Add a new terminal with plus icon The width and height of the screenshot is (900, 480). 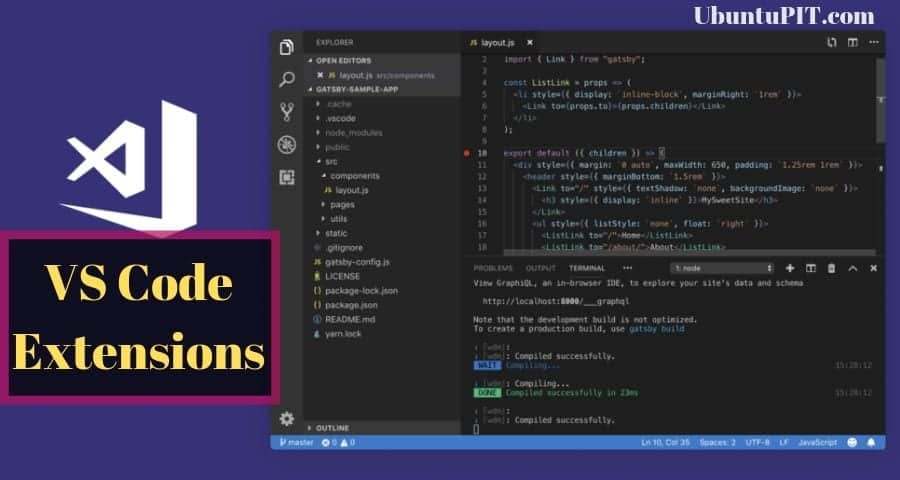790,268
